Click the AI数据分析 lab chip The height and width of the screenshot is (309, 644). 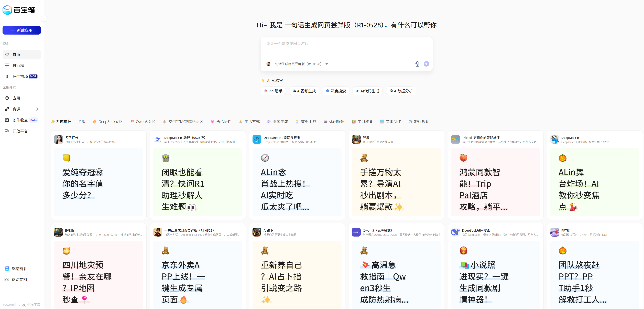tap(401, 91)
